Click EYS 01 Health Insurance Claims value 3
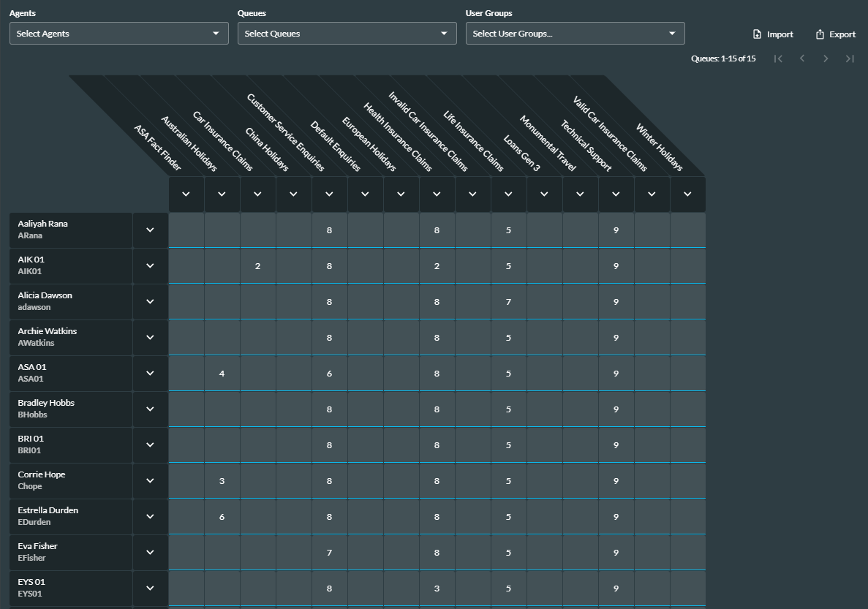This screenshot has height=609, width=868. (x=437, y=589)
